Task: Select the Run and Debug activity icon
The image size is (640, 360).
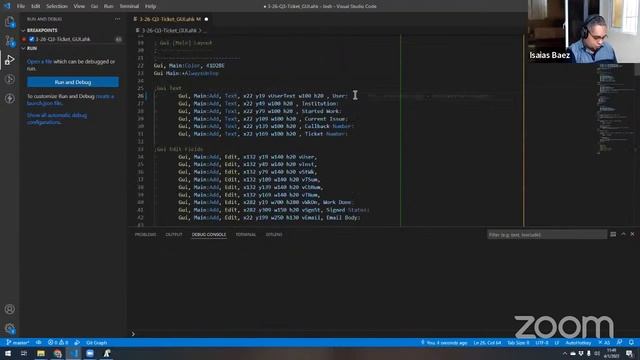Action: (10, 60)
